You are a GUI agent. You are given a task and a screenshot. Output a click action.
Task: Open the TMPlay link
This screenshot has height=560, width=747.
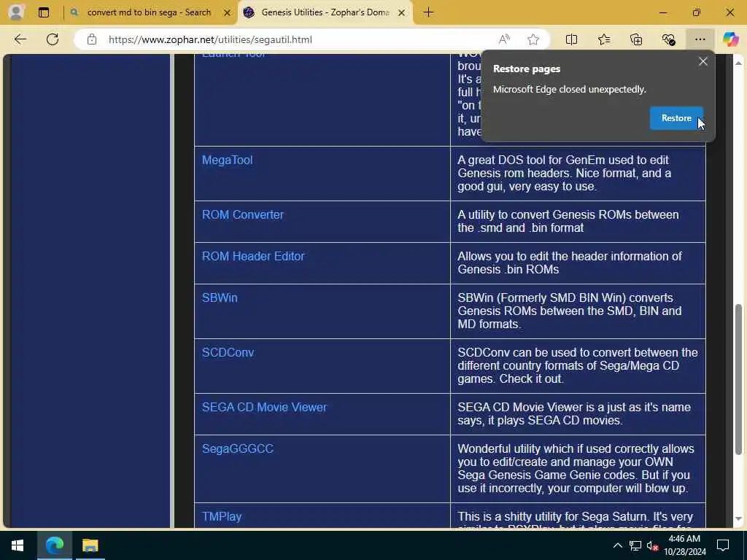tap(222, 517)
